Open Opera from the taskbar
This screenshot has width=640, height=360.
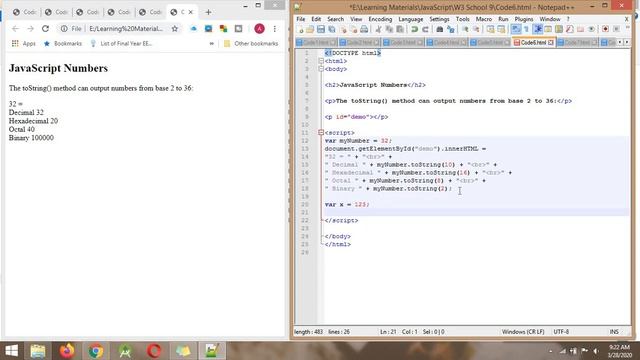(x=154, y=351)
